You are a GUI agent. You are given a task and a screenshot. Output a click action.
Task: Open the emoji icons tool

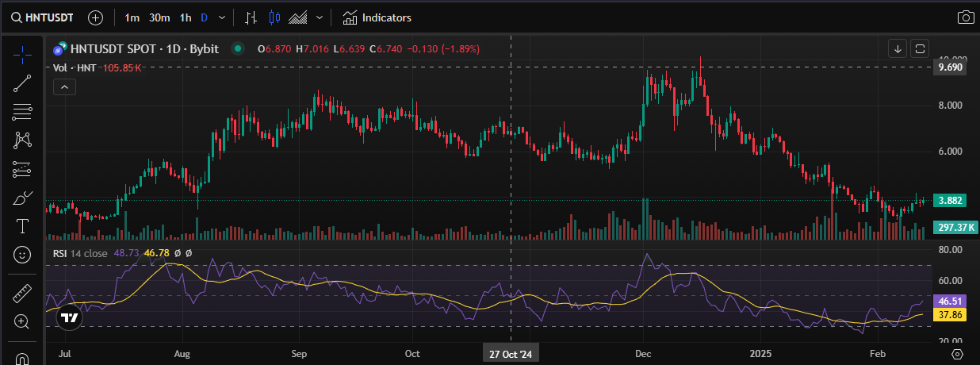click(22, 255)
